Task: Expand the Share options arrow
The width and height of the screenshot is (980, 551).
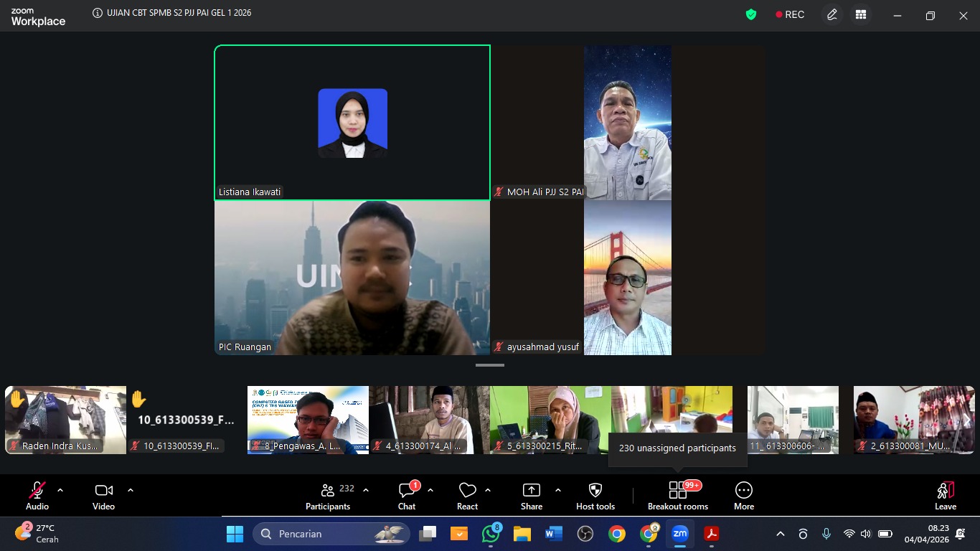Action: (558, 490)
